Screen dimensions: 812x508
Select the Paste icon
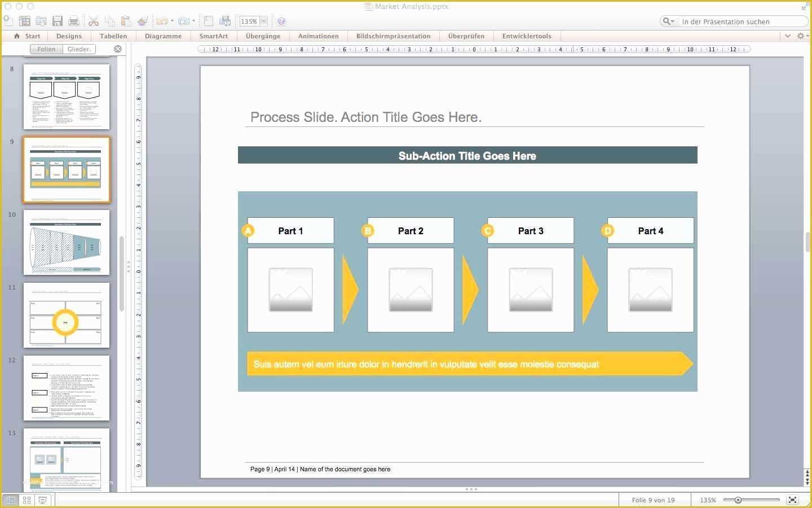127,21
